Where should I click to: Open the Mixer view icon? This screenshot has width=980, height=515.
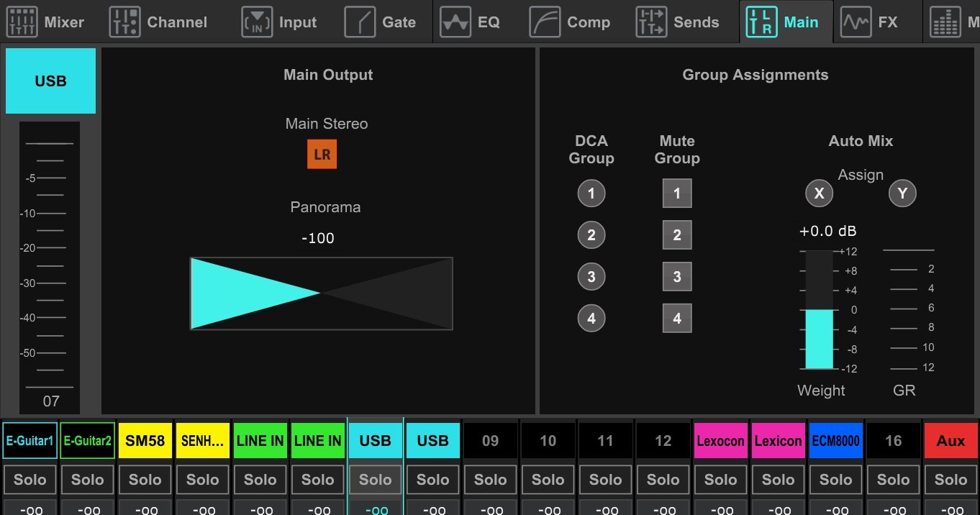(x=22, y=22)
